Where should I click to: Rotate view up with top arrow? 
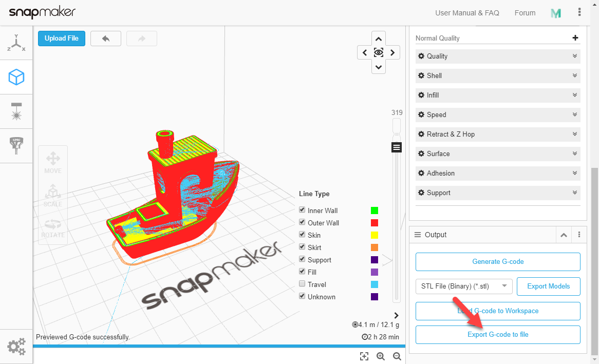[379, 39]
